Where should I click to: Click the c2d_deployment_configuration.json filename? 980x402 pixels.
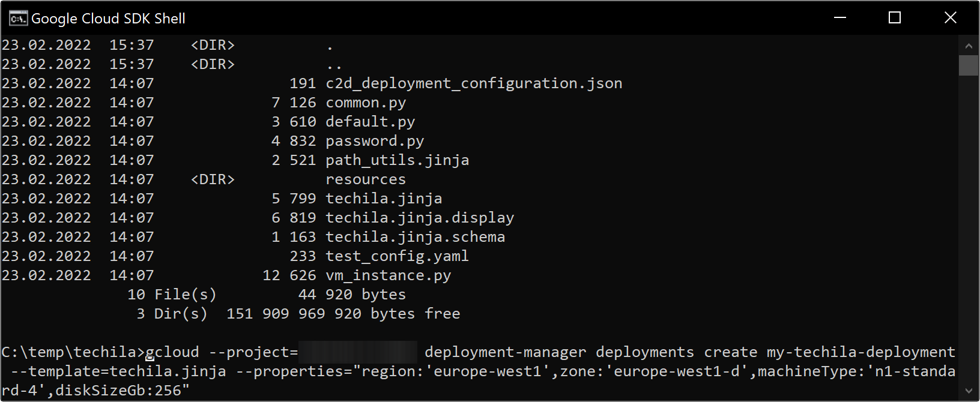(474, 83)
